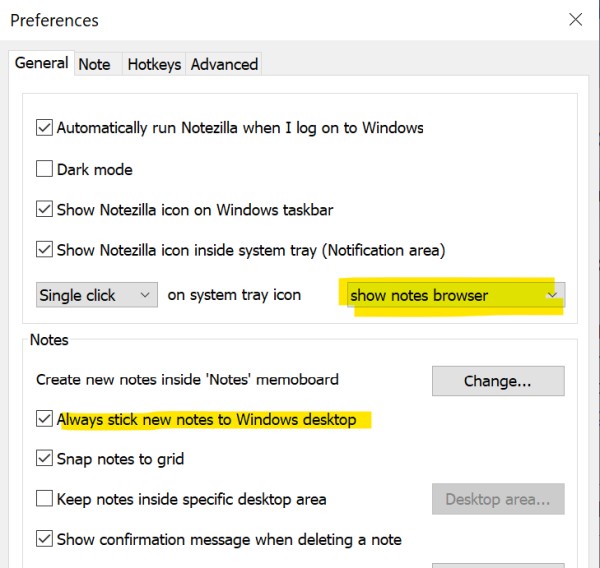Toggle automatically run Notezilla at logon
The image size is (600, 568).
point(44,128)
